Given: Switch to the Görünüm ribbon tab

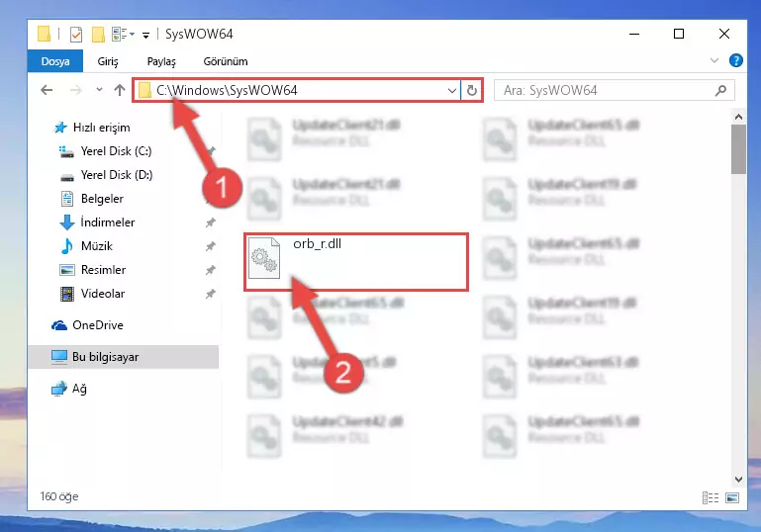Looking at the screenshot, I should 226,61.
